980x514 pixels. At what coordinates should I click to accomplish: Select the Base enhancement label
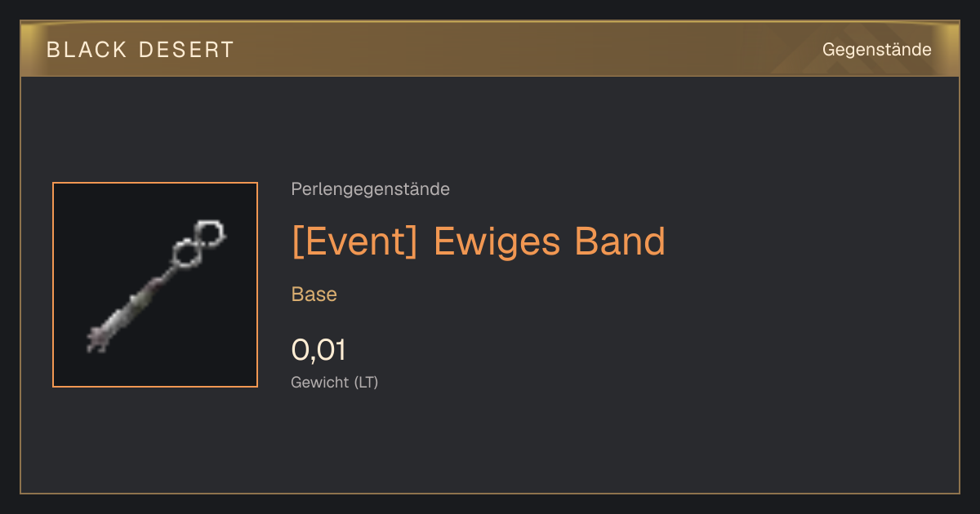click(314, 295)
